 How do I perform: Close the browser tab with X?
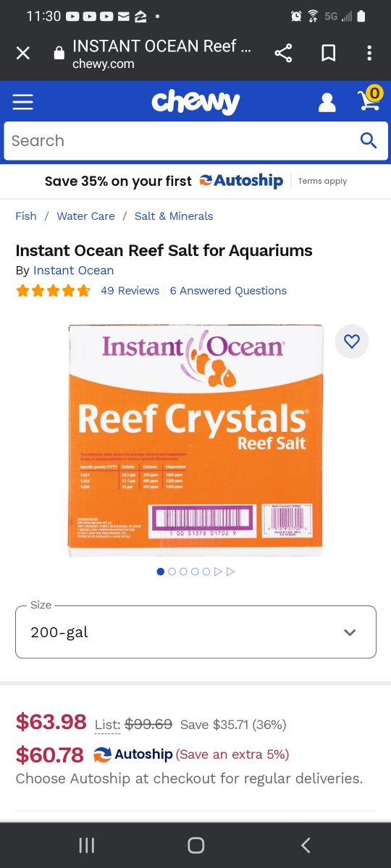click(23, 53)
